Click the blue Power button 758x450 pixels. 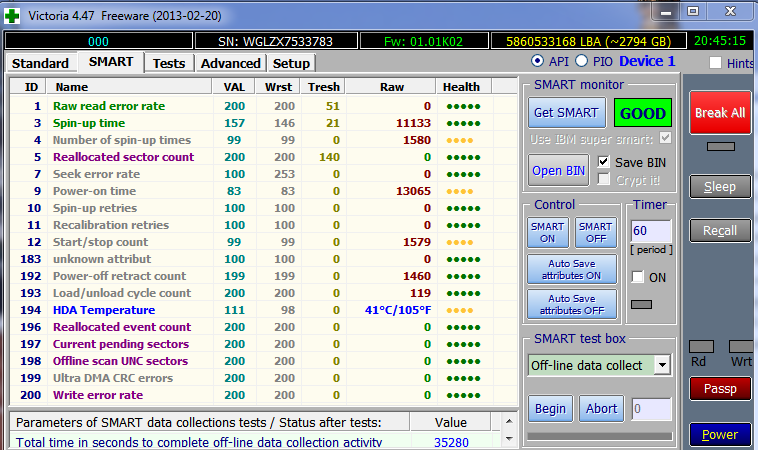pos(720,435)
